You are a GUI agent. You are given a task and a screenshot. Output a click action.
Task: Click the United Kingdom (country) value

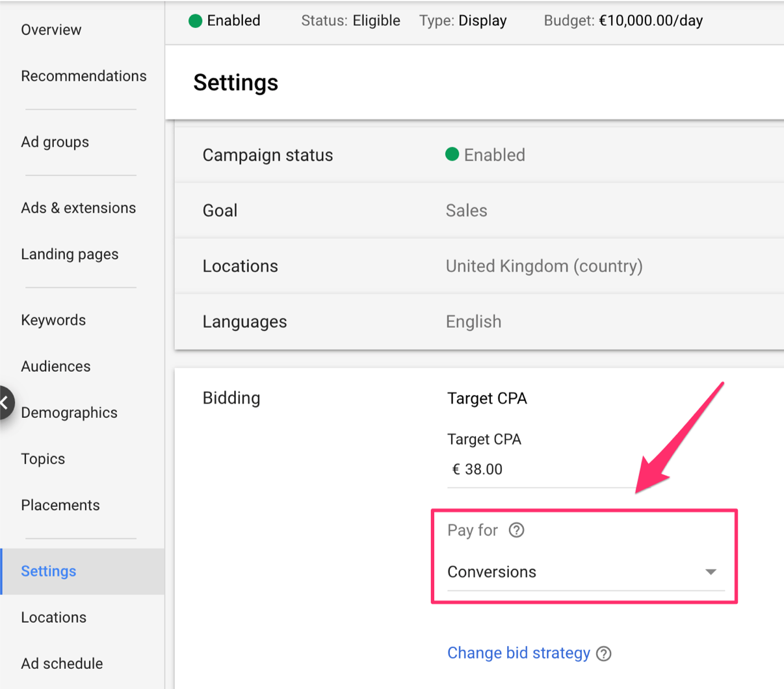pos(544,266)
